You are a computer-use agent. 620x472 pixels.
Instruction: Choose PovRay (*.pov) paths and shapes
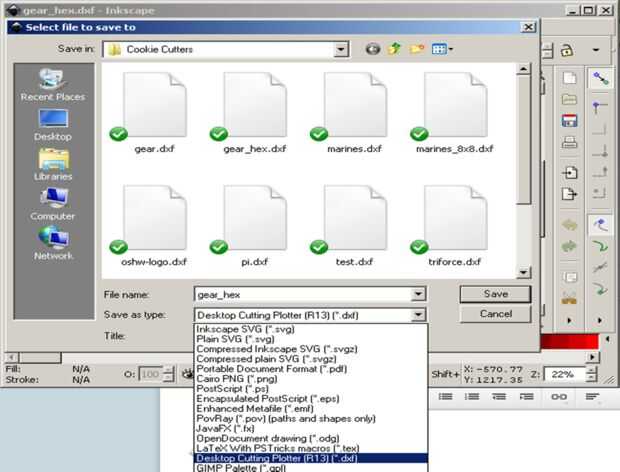coord(311,418)
